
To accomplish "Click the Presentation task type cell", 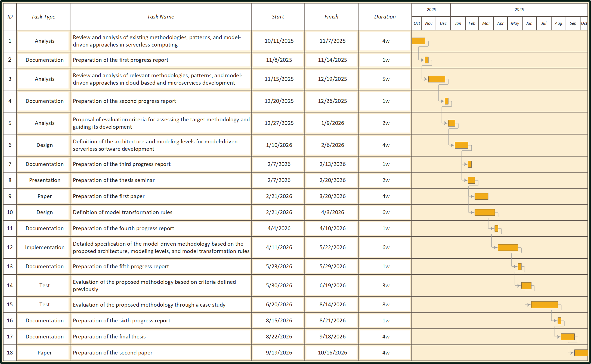I will pyautogui.click(x=45, y=180).
